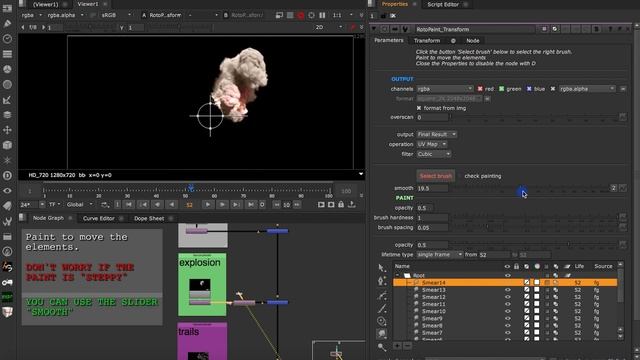Toggle visibility eye of Smear13
Image resolution: width=640 pixels, height=360 pixels.
(x=507, y=290)
